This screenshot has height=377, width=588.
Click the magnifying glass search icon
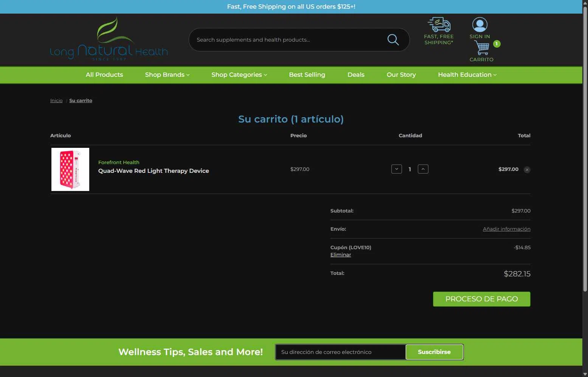pos(393,40)
